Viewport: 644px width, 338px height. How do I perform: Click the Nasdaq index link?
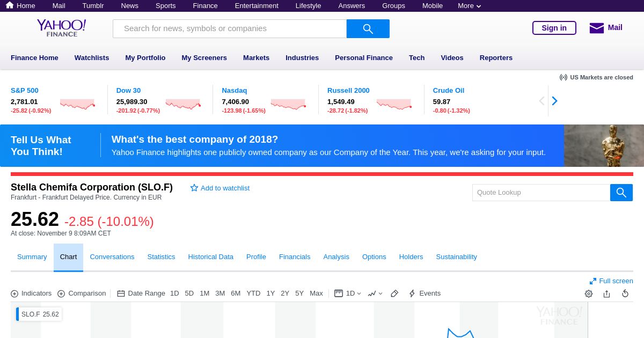[235, 90]
